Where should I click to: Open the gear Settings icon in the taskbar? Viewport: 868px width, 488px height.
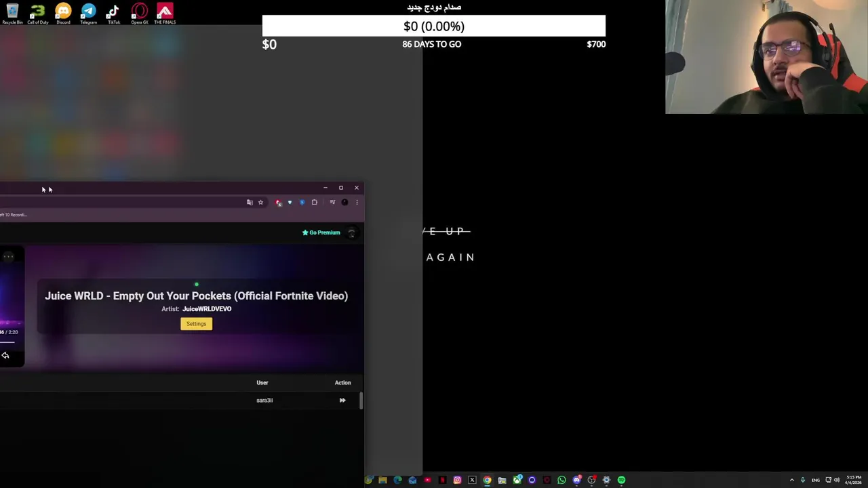(606, 480)
